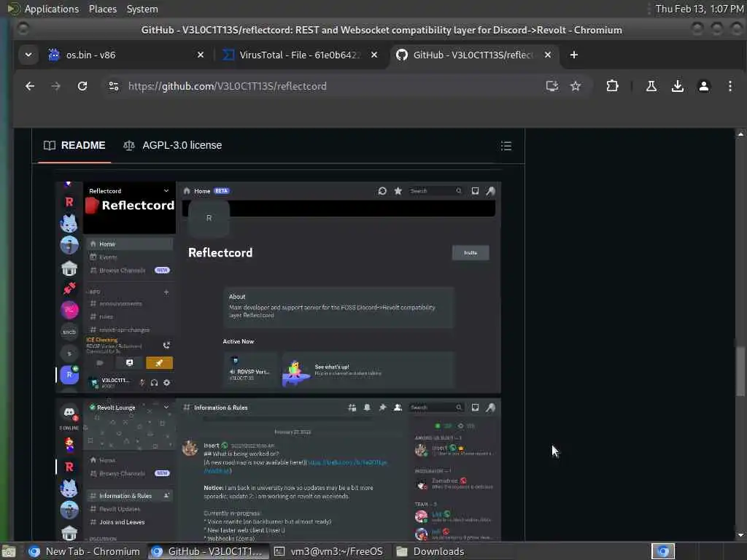Bookmark this page with the star icon
The height and width of the screenshot is (560, 747).
pos(576,86)
